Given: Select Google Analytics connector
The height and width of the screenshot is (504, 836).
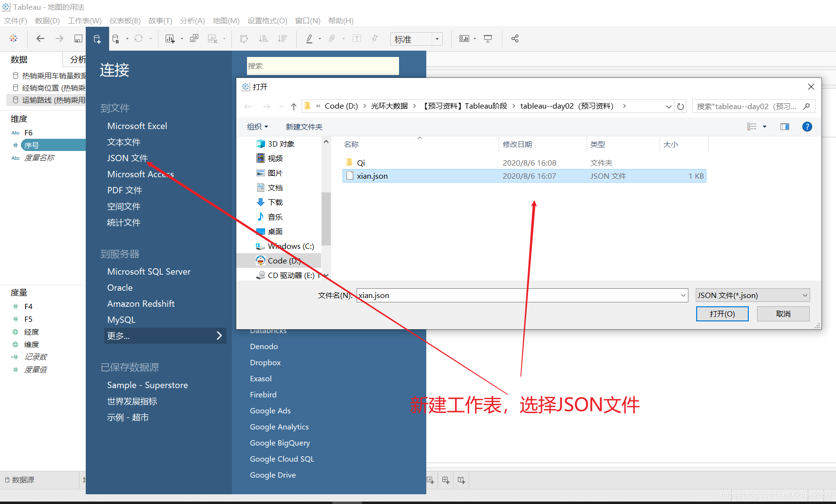Looking at the screenshot, I should pyautogui.click(x=279, y=427).
